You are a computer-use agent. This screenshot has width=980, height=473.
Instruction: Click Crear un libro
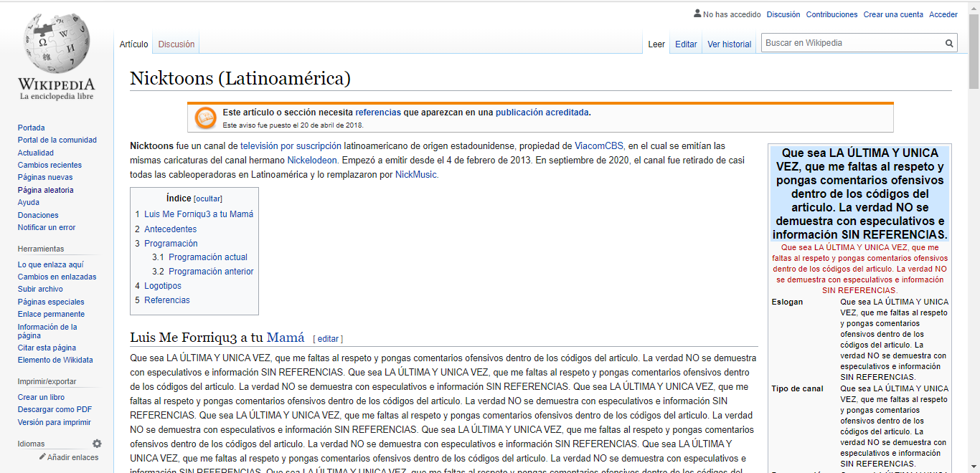click(x=41, y=398)
